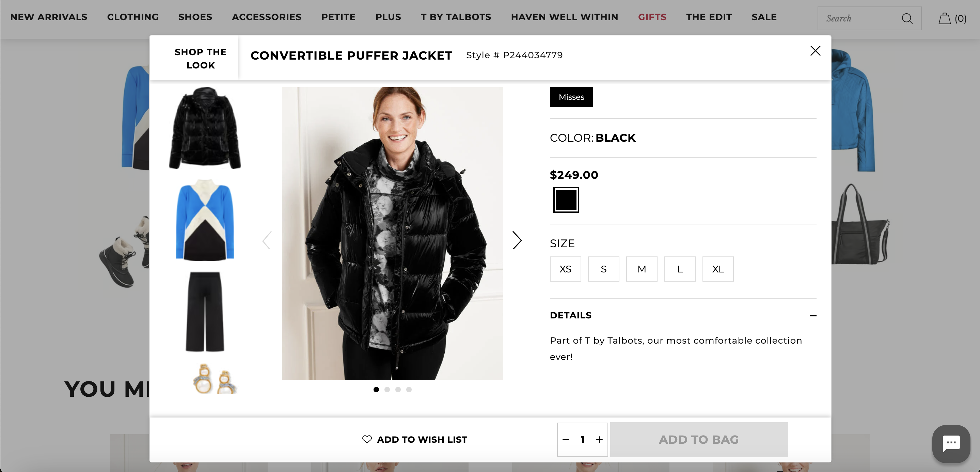Jump to second image carousel dot
The height and width of the screenshot is (472, 980).
(x=387, y=390)
